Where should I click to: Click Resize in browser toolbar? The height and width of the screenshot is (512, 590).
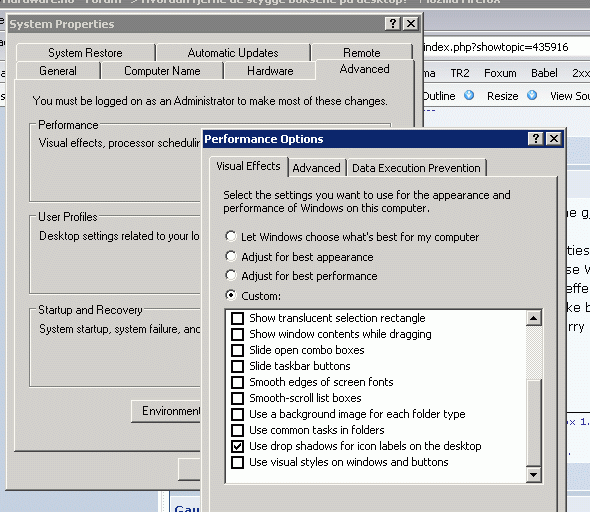click(x=503, y=96)
